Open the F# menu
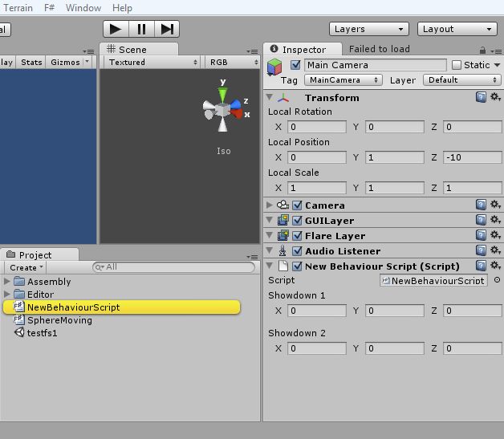The height and width of the screenshot is (439, 504). click(x=49, y=8)
